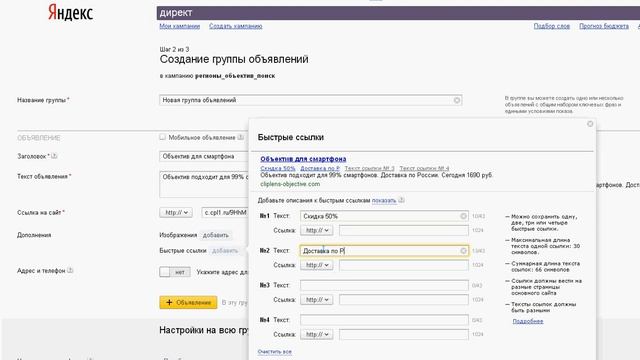
Task: Open Подбор слов page
Action: (x=551, y=26)
